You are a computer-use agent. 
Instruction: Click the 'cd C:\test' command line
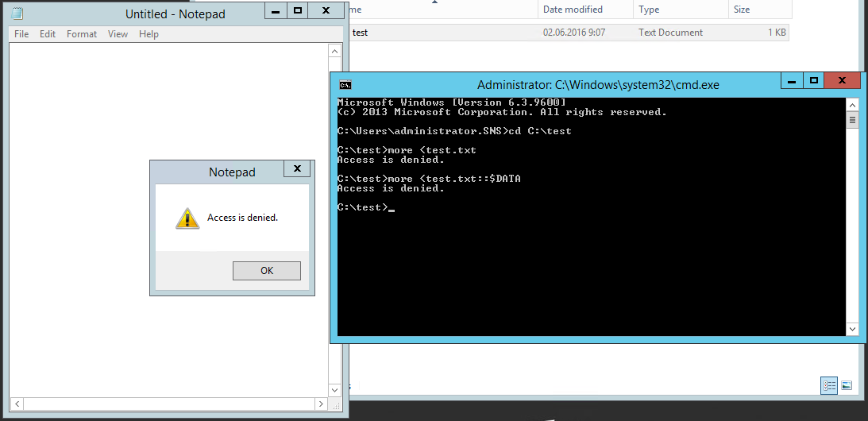pyautogui.click(x=454, y=131)
